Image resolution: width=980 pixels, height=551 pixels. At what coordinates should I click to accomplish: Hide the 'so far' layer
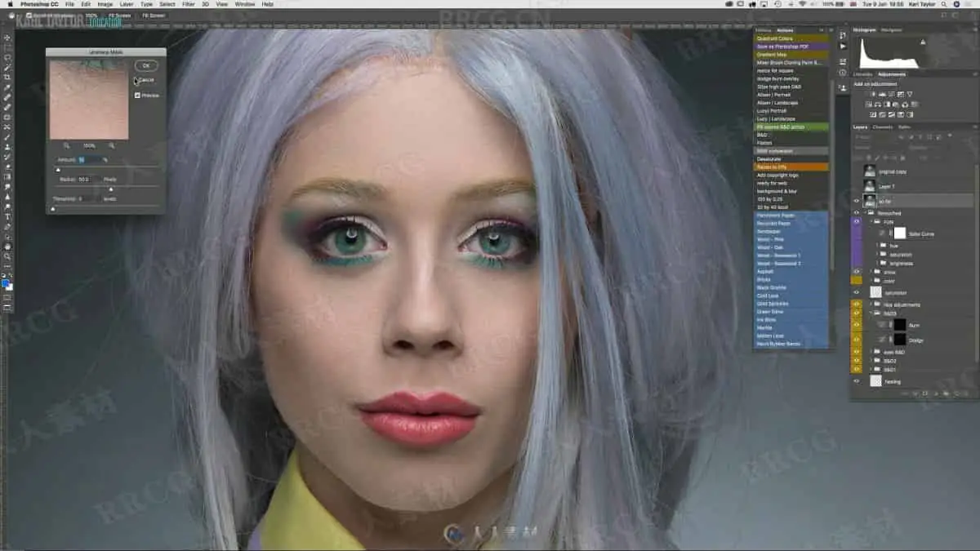857,201
